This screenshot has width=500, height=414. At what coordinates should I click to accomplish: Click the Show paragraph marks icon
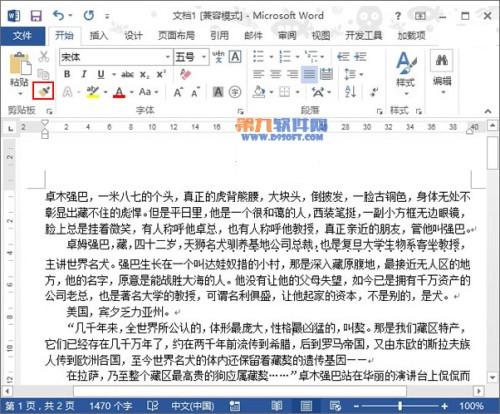(375, 92)
